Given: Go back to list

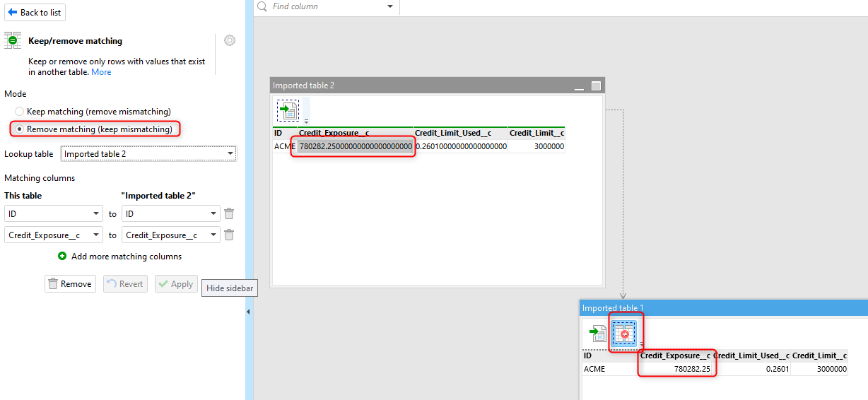Looking at the screenshot, I should (x=35, y=12).
